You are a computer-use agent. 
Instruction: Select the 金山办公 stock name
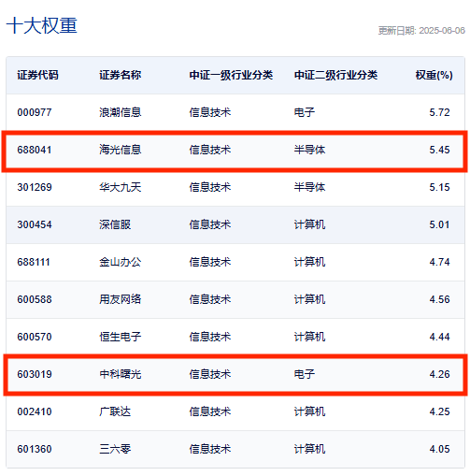pyautogui.click(x=121, y=262)
